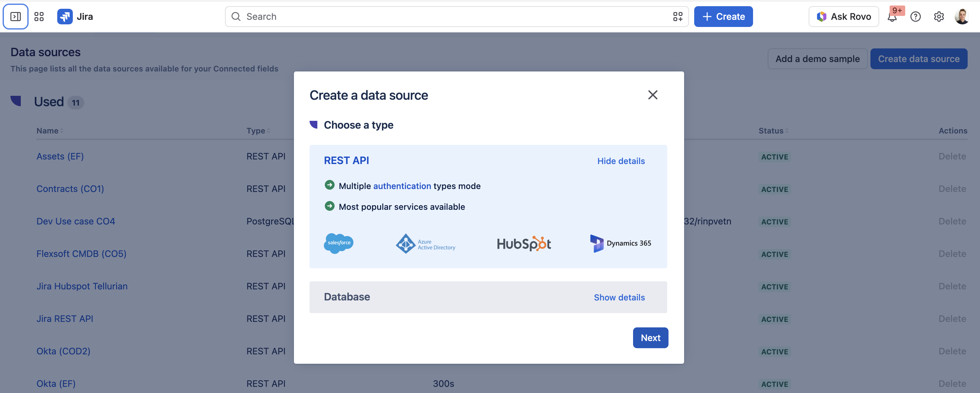The height and width of the screenshot is (393, 980).
Task: Click the Azure Active Directory logo
Action: 425,243
